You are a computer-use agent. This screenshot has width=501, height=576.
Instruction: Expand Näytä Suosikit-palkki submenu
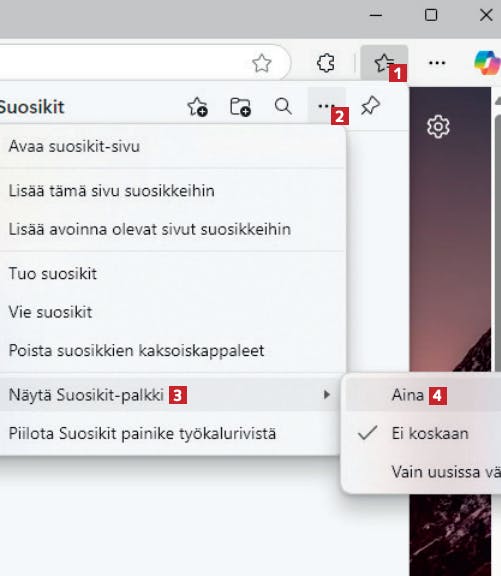170,395
